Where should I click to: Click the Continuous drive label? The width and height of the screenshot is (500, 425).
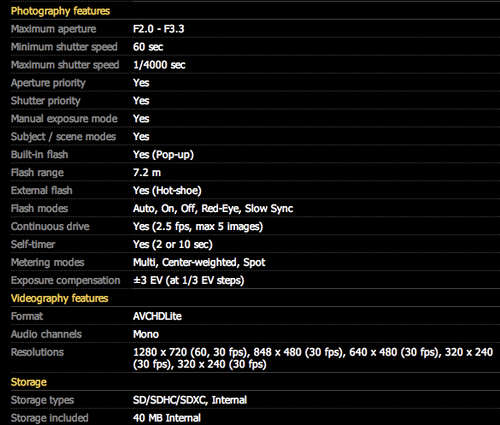(x=50, y=227)
